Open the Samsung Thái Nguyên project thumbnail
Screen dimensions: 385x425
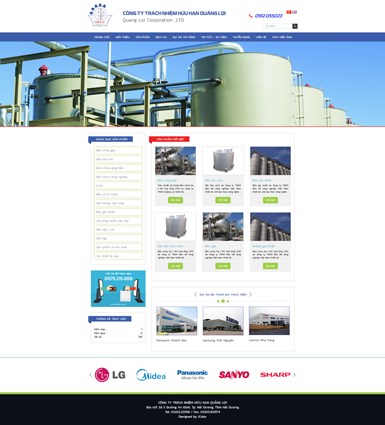223,321
